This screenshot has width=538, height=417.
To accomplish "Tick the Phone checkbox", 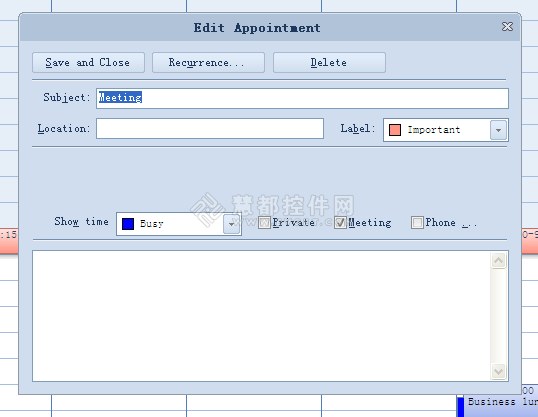I will pyautogui.click(x=417, y=223).
